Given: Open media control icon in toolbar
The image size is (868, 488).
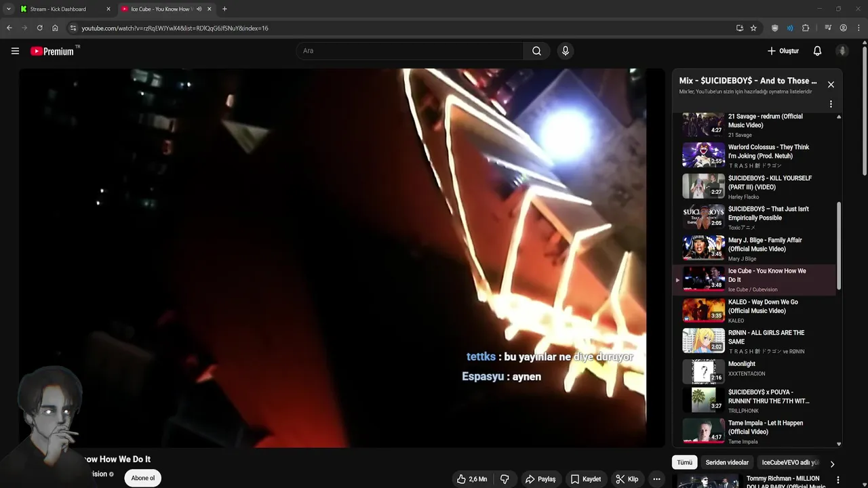Looking at the screenshot, I should click(828, 28).
